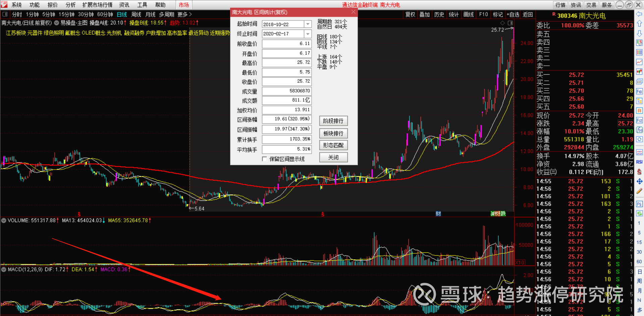Expand the 易操盘-主图 indicator dropdown arrow

pos(57,23)
